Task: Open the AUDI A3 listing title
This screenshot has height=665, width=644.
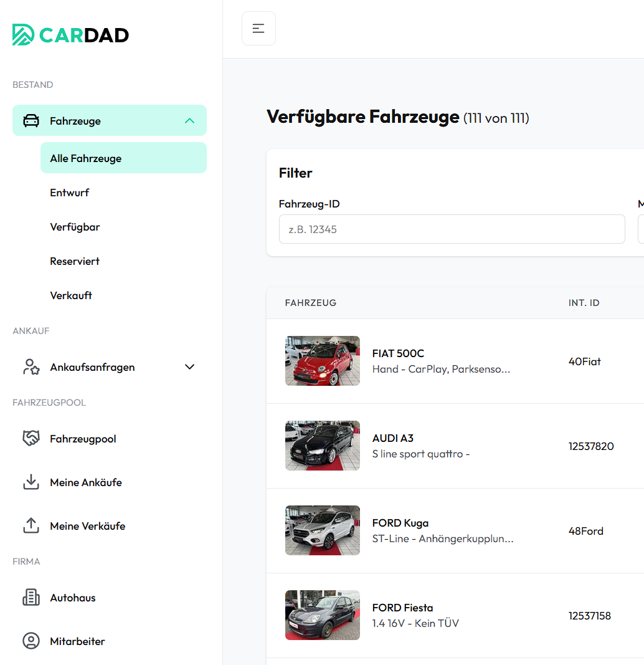Action: point(392,438)
